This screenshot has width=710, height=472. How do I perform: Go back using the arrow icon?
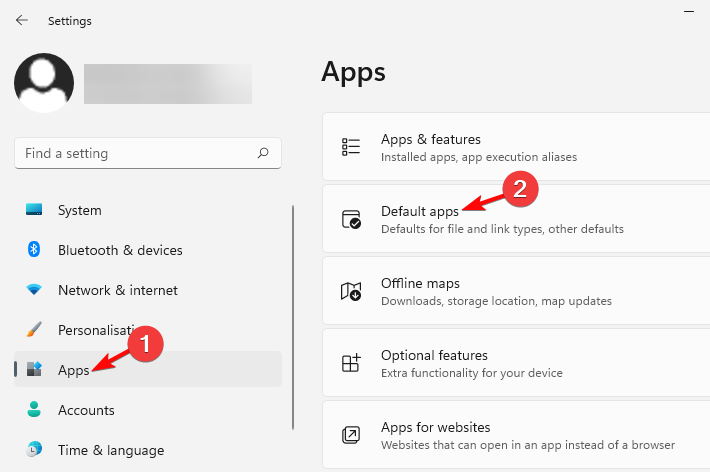pos(21,20)
